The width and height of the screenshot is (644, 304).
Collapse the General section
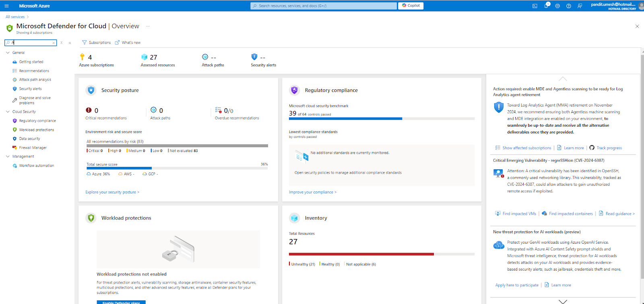click(8, 53)
